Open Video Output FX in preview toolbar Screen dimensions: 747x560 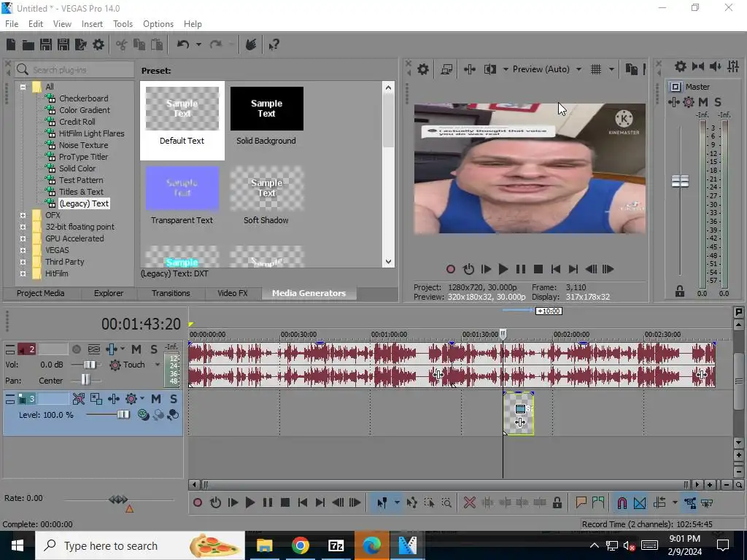(470, 69)
